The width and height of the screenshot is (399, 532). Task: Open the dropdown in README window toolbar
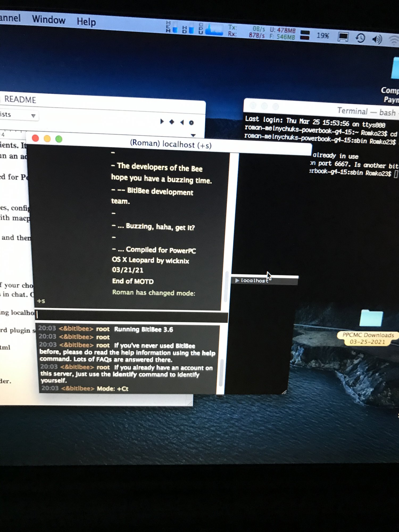19,115
